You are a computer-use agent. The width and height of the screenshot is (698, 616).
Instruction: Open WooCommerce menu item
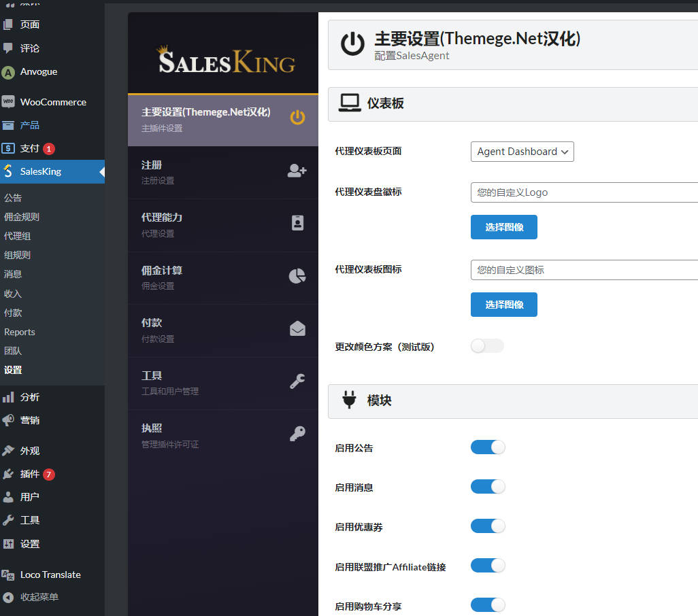(x=52, y=102)
